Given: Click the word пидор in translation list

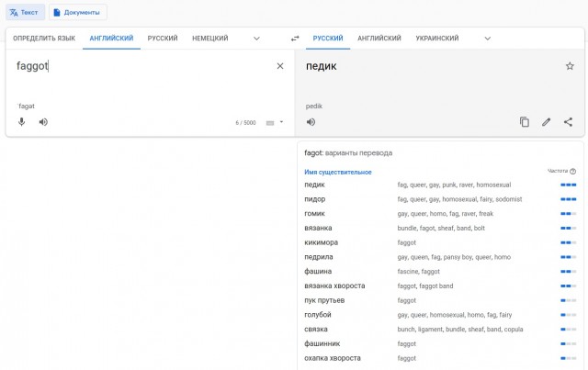Looking at the screenshot, I should click(x=314, y=199).
